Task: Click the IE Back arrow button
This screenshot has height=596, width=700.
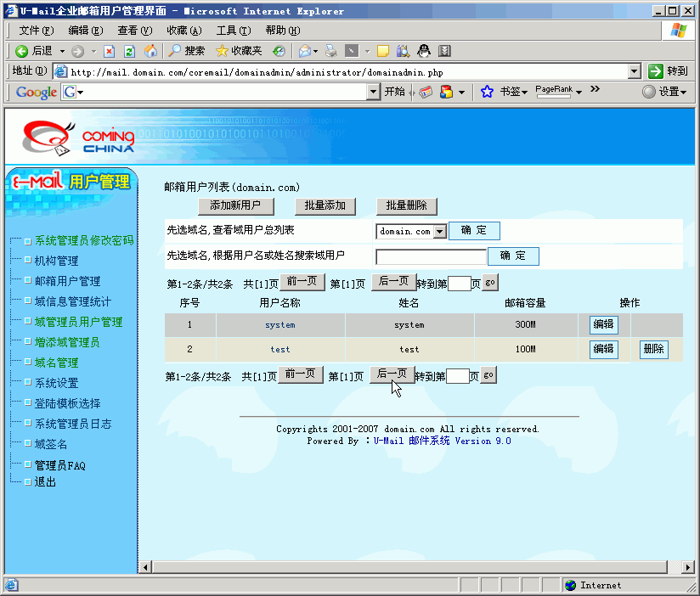Action: pos(23,51)
